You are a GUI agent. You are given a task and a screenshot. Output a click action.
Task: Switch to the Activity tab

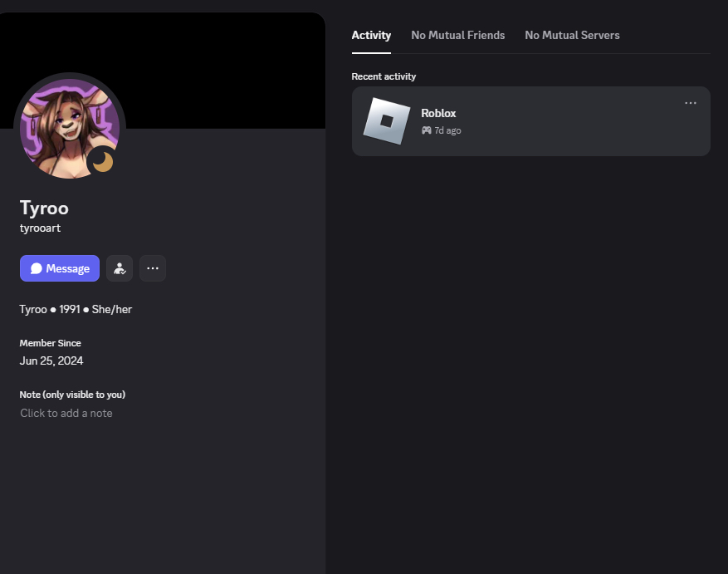click(371, 35)
